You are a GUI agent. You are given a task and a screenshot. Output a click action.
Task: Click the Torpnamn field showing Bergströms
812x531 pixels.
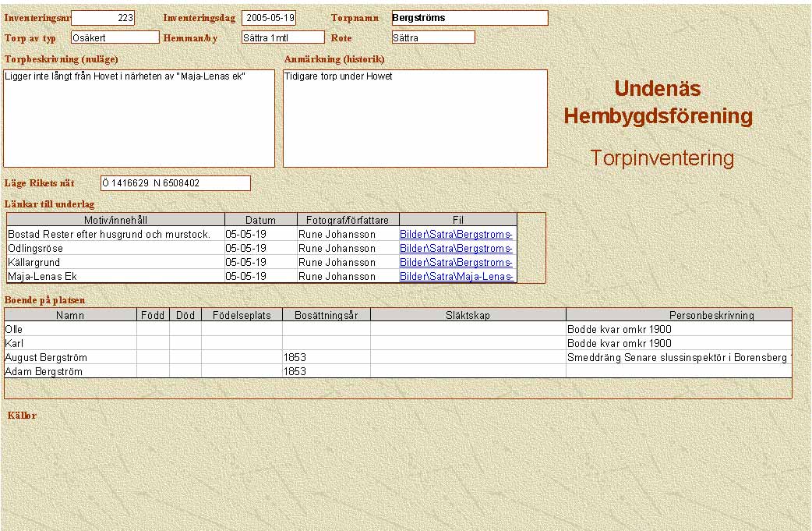(x=469, y=18)
